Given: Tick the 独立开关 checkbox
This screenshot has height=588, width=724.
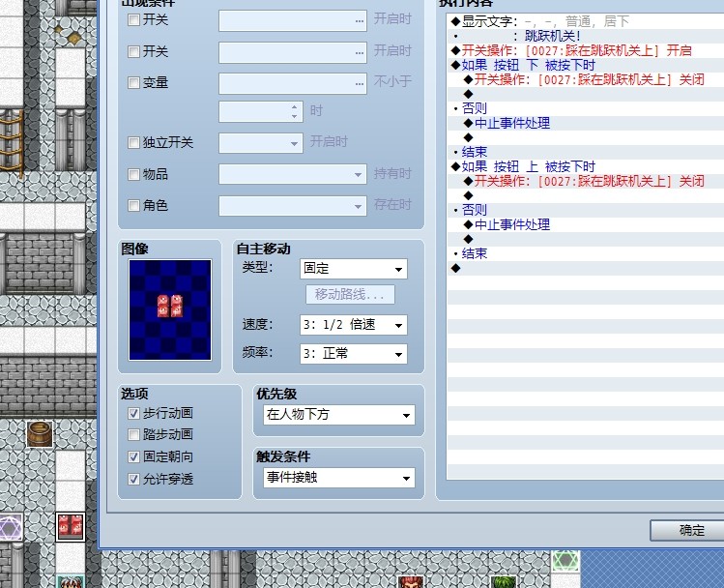Looking at the screenshot, I should pos(133,142).
